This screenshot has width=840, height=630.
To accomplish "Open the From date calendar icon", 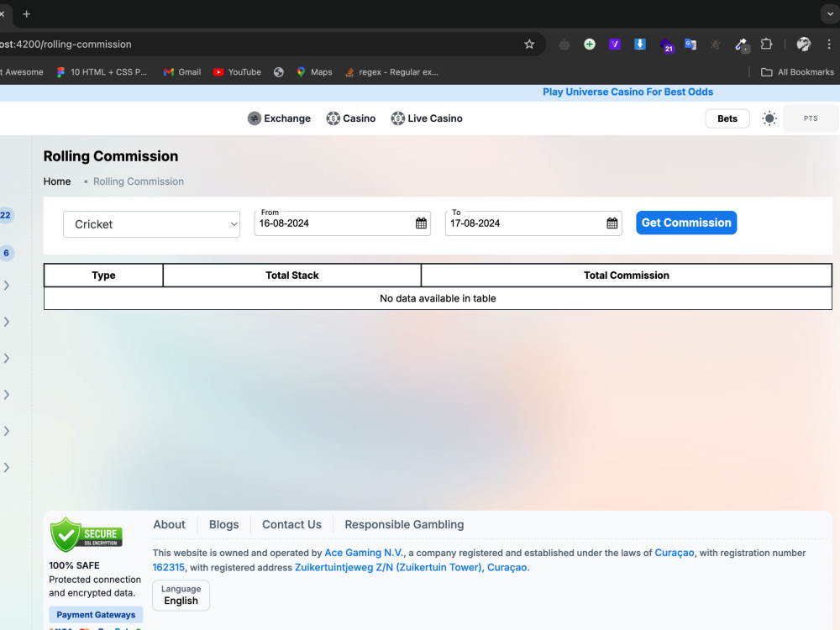I will [x=421, y=223].
